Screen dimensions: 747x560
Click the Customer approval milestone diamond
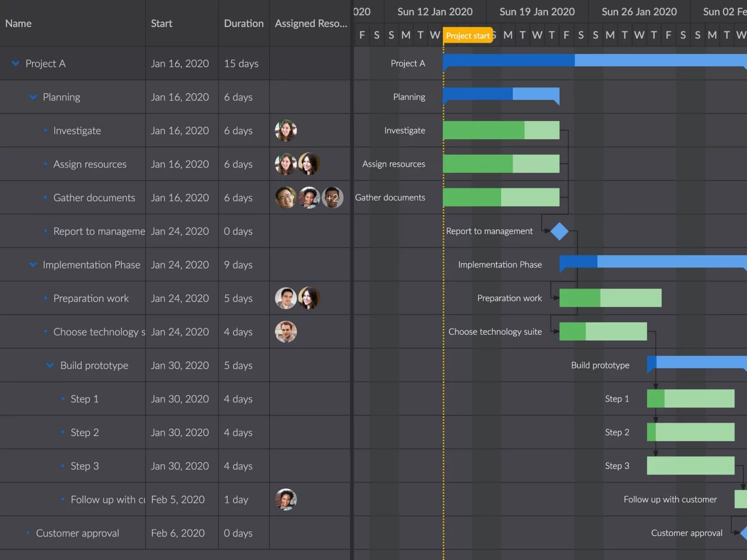pos(743,533)
